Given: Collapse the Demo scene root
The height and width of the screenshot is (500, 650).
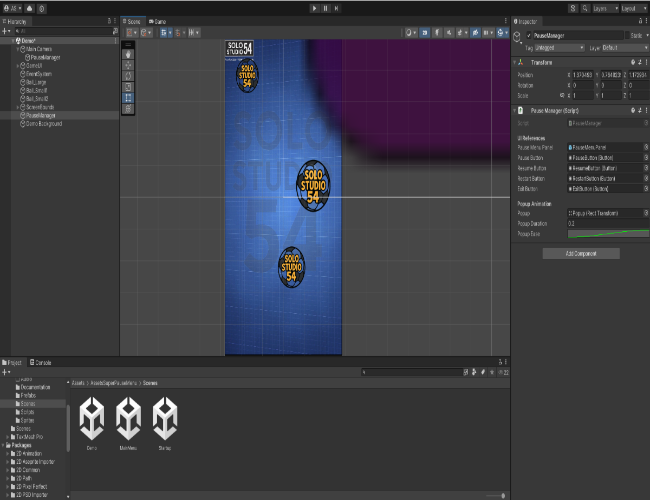Looking at the screenshot, I should [13, 41].
